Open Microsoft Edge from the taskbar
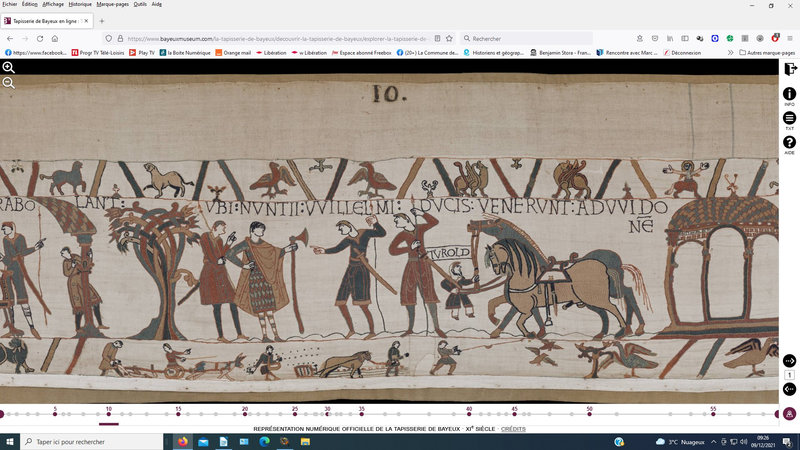Viewport: 800px width, 450px height. (264, 442)
